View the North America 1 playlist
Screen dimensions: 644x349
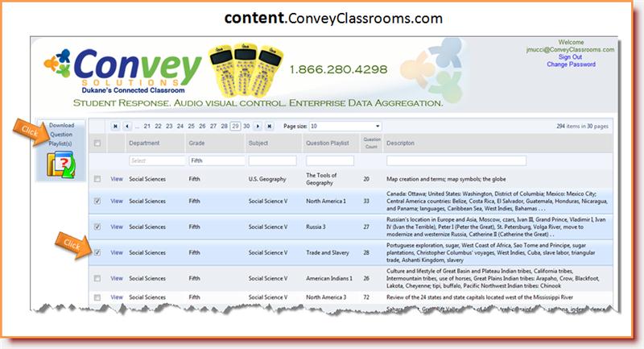[117, 201]
